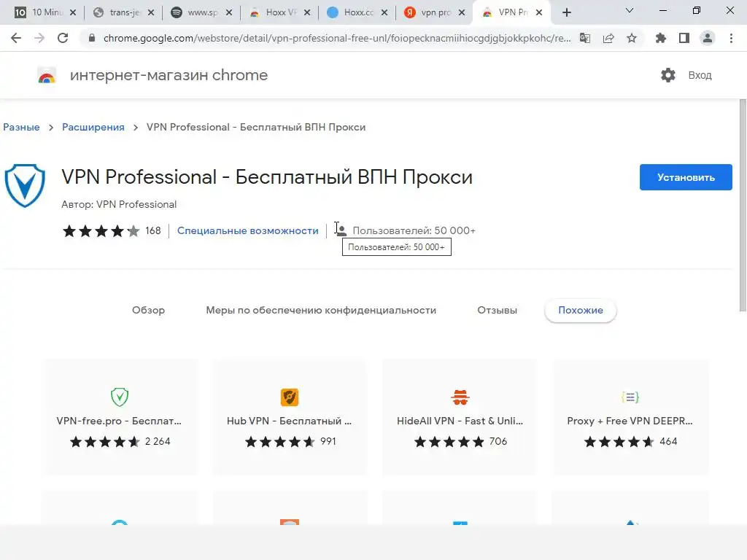Click the Вход sign-in link
The height and width of the screenshot is (560, 747).
(x=700, y=75)
